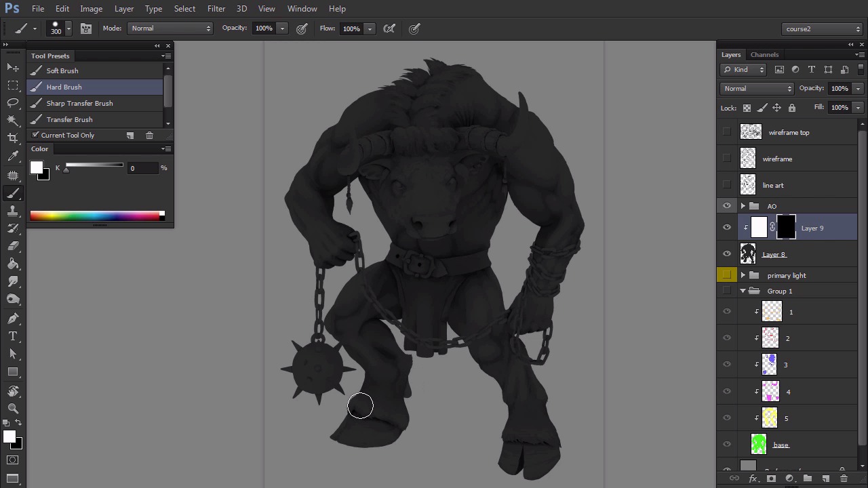Click the lock all icon
This screenshot has width=868, height=488.
coord(791,108)
